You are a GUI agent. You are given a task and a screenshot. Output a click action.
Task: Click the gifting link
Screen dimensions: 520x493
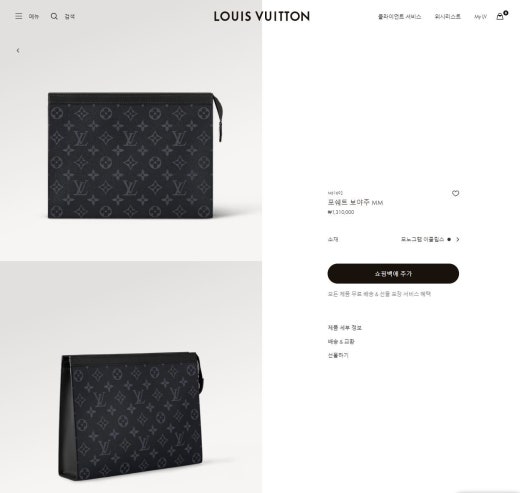click(x=338, y=355)
